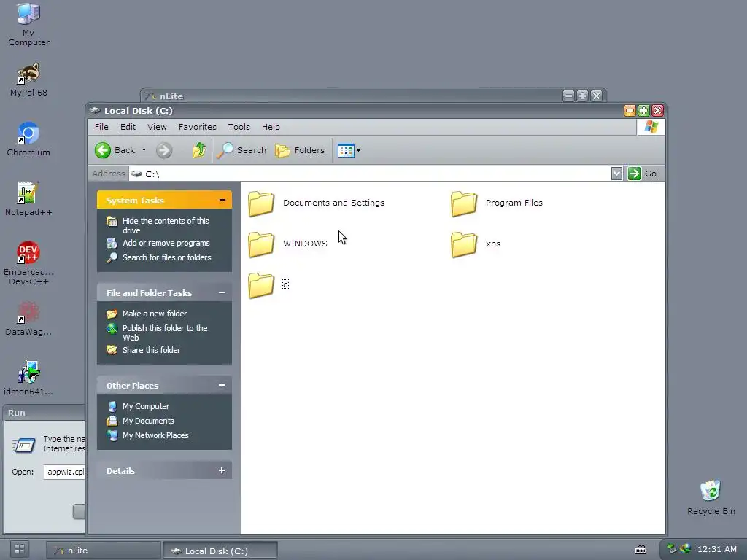Click the Open field in Run dialog
The height and width of the screenshot is (560, 747).
pos(64,472)
